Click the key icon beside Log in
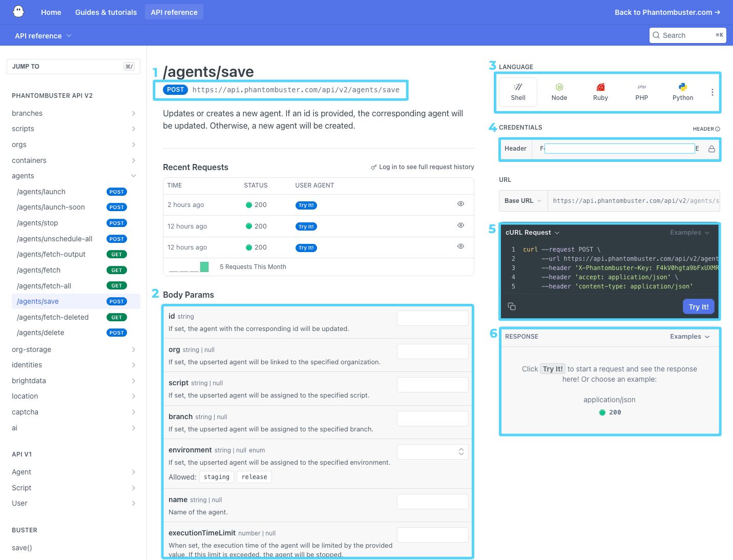Image resolution: width=733 pixels, height=560 pixels. (x=374, y=167)
